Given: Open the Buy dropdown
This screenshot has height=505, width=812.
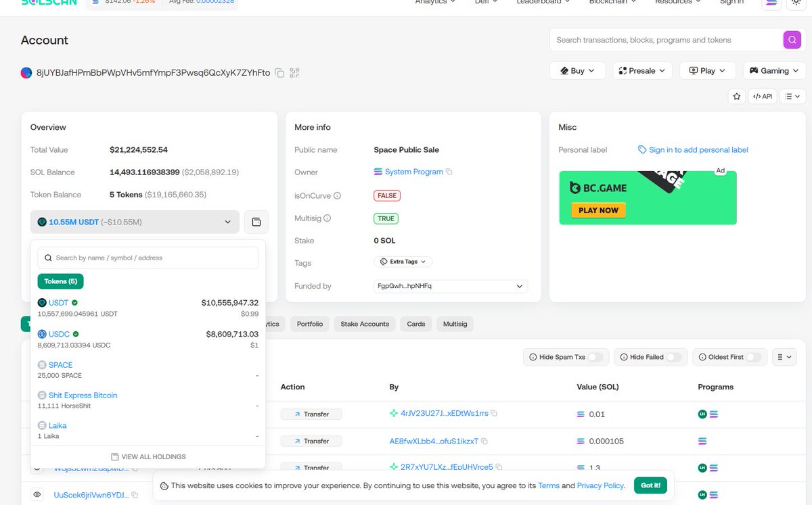Looking at the screenshot, I should 577,70.
